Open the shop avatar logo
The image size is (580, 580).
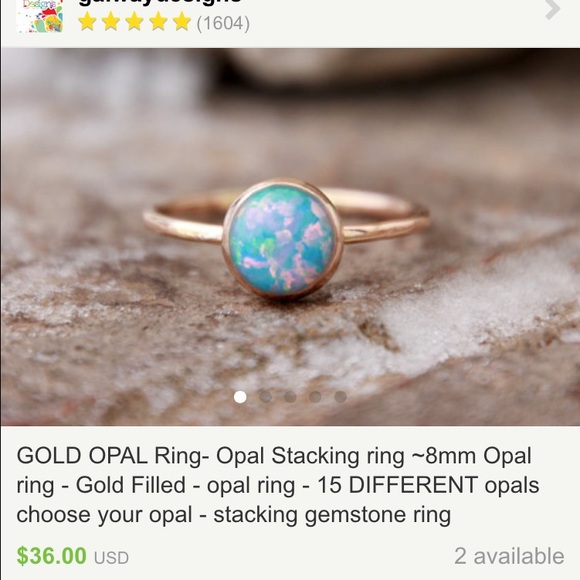coord(40,16)
